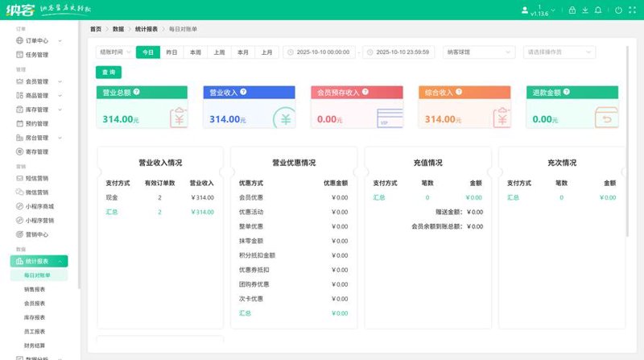The width and height of the screenshot is (644, 360).
Task: Click the 会员预存收入 help question icon
Action: click(x=365, y=92)
